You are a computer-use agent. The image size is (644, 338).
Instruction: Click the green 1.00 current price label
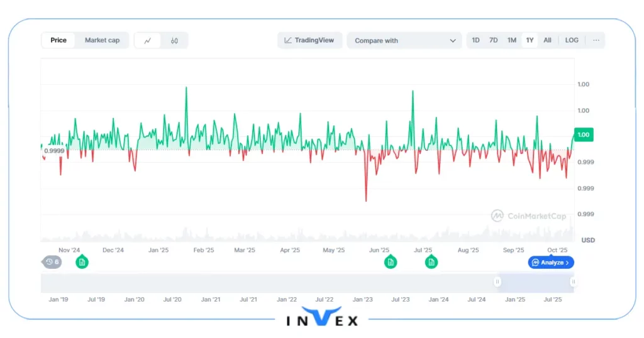point(583,134)
